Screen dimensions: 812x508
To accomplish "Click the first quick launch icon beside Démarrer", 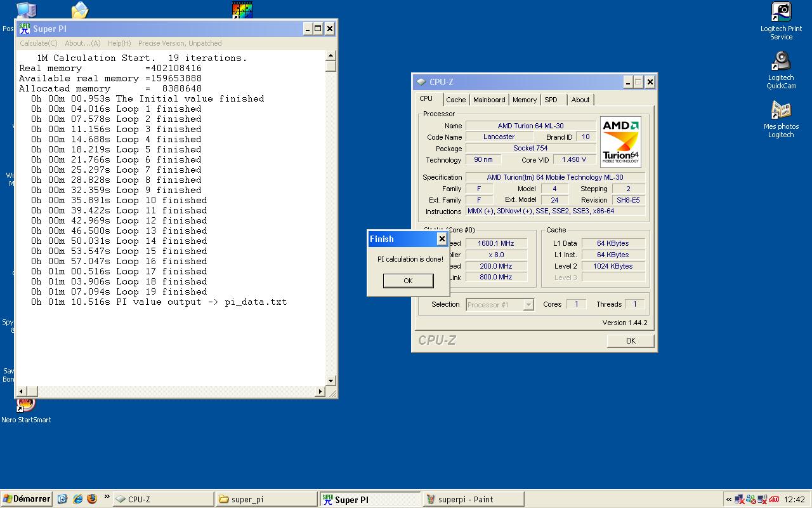I will tap(62, 499).
